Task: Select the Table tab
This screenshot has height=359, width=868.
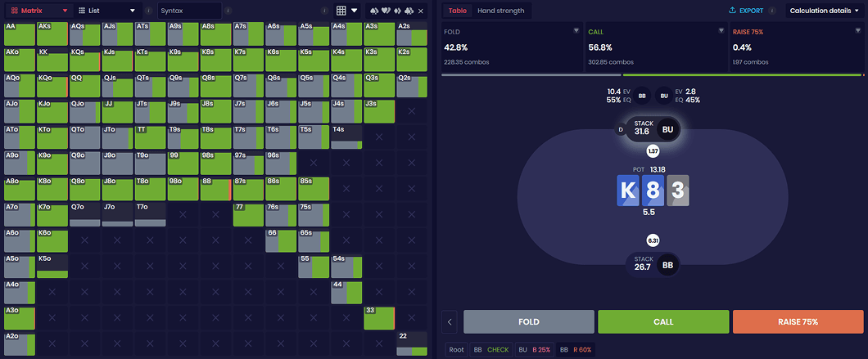Action: pyautogui.click(x=457, y=11)
